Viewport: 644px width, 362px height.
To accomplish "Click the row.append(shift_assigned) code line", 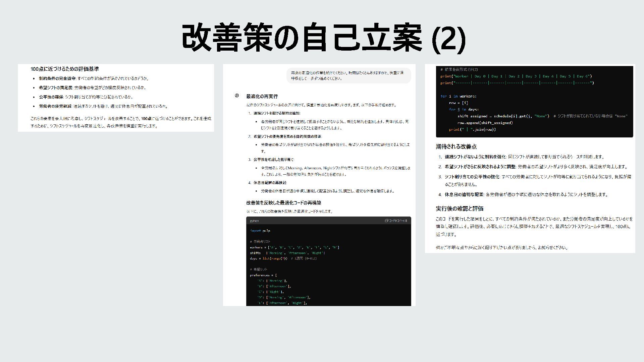I will click(x=485, y=123).
